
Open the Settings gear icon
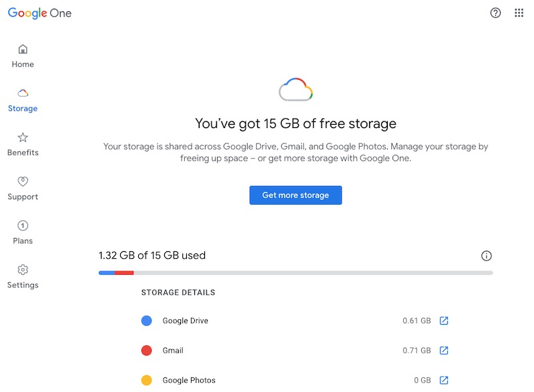coord(23,270)
